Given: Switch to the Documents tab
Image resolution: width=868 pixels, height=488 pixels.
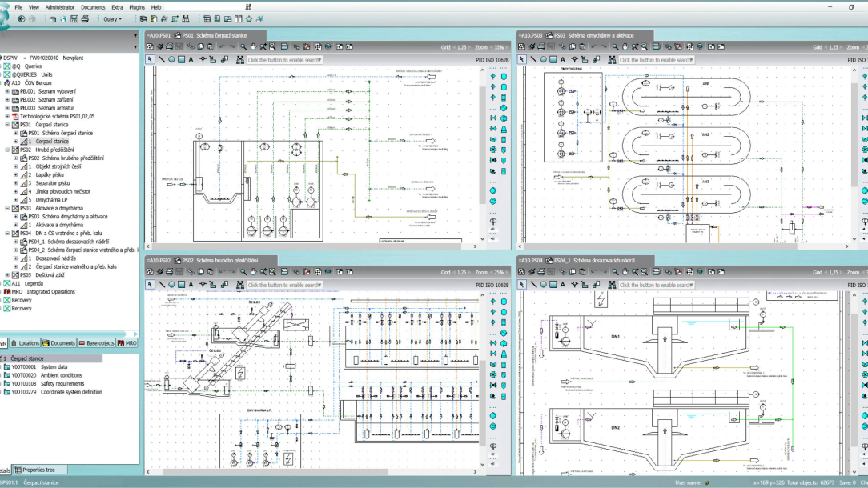Looking at the screenshot, I should 59,342.
